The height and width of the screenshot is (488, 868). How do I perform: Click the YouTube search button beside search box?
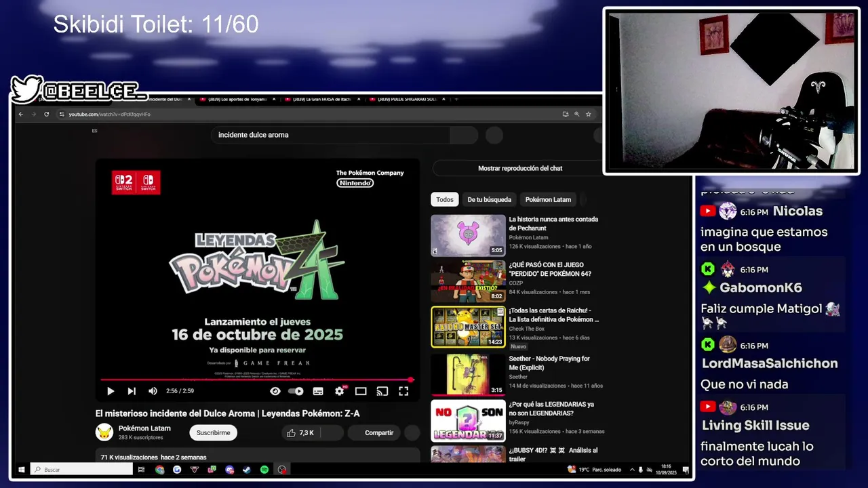[464, 135]
